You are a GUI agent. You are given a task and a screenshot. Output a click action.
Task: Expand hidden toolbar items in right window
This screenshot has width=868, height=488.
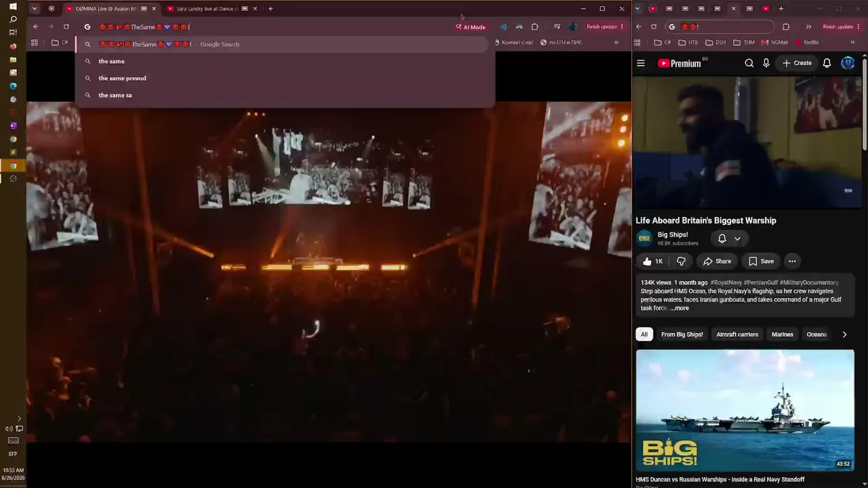[x=808, y=27]
